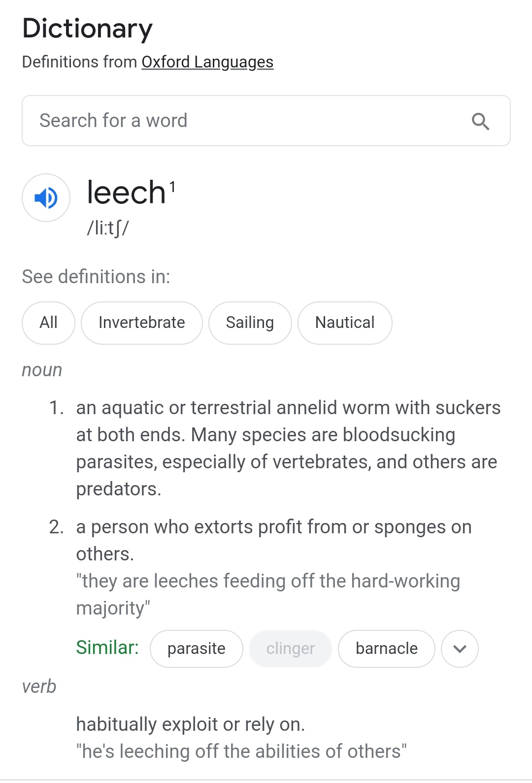
Task: Click the magnifying glass search icon
Action: [x=480, y=121]
